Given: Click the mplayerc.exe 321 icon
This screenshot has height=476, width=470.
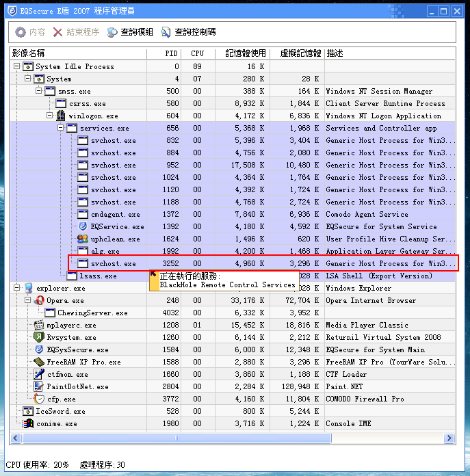Looking at the screenshot, I should coord(39,325).
